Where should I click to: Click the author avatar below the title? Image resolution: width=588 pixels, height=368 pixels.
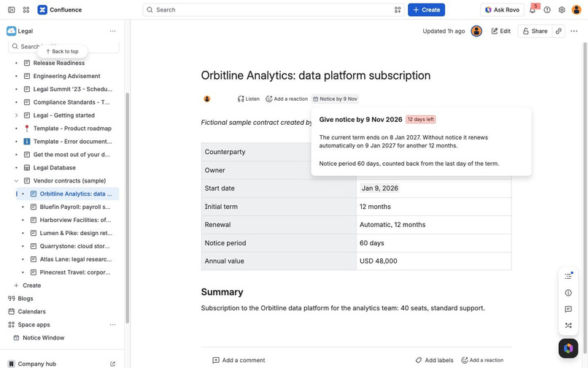(207, 99)
